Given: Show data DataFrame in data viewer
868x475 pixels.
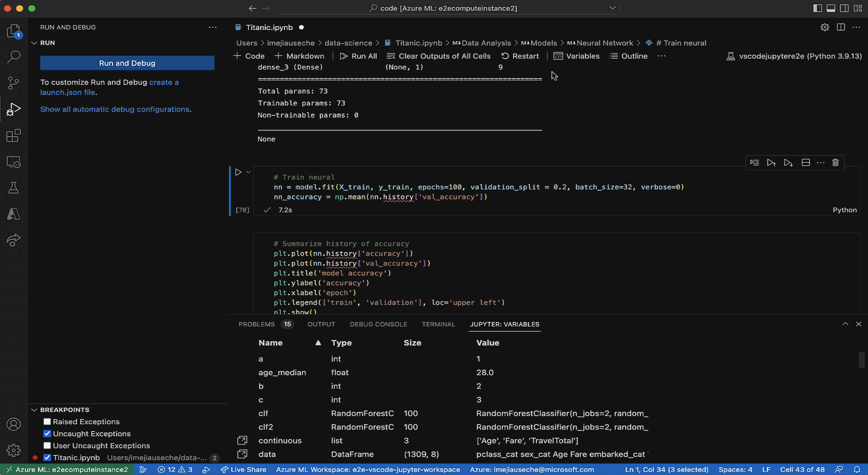Looking at the screenshot, I should point(242,454).
